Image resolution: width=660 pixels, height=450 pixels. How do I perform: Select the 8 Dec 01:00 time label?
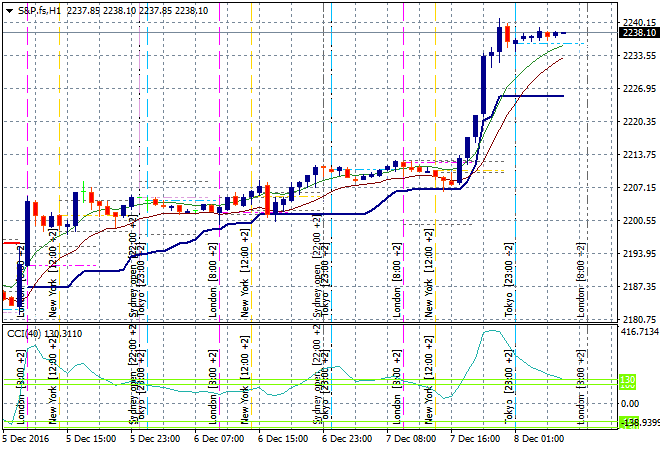[x=542, y=438]
